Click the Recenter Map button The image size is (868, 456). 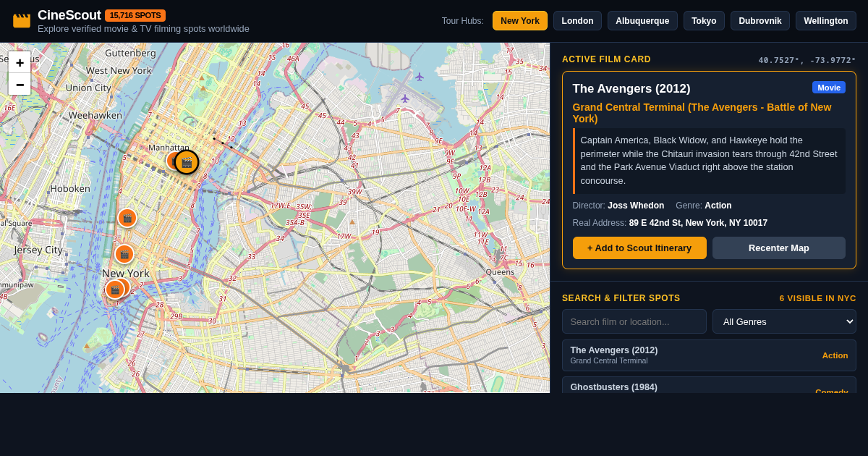tap(779, 248)
